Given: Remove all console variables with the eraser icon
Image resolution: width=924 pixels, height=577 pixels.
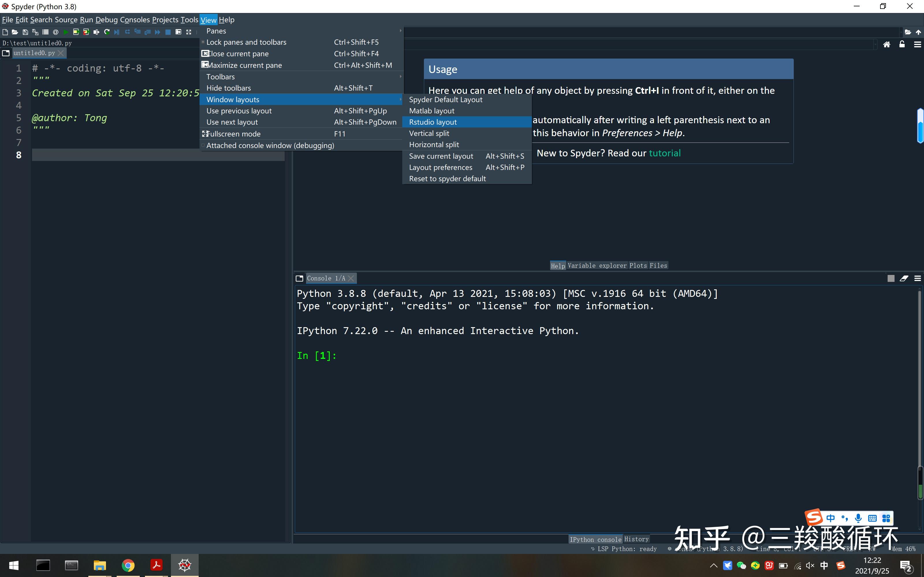Looking at the screenshot, I should (x=904, y=279).
